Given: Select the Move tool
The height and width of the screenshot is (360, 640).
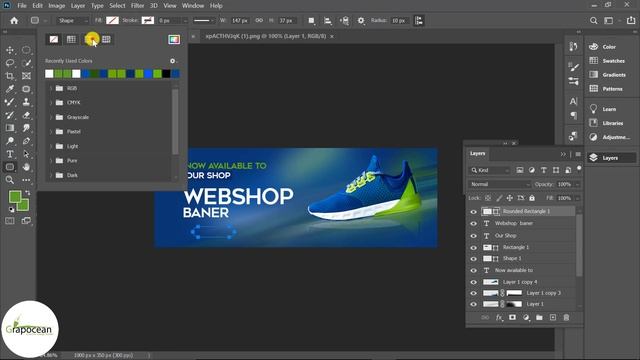Looking at the screenshot, I should [x=10, y=50].
